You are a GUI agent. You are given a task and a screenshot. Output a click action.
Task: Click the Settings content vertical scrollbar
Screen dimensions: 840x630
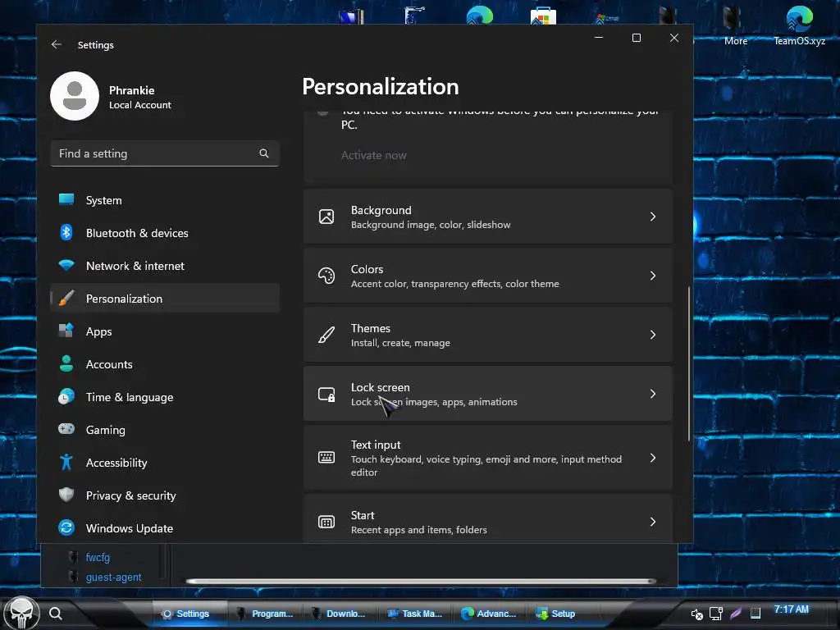[x=688, y=364]
